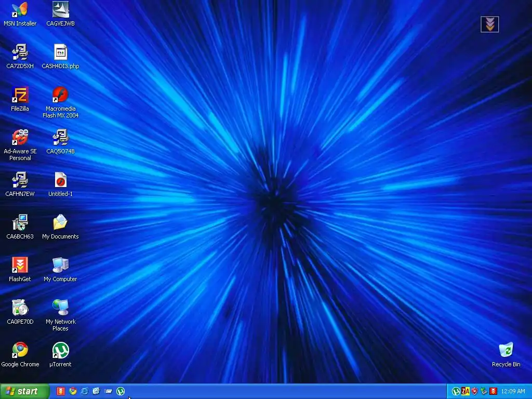Select the CA6BCH63 desktop icon

tap(20, 227)
